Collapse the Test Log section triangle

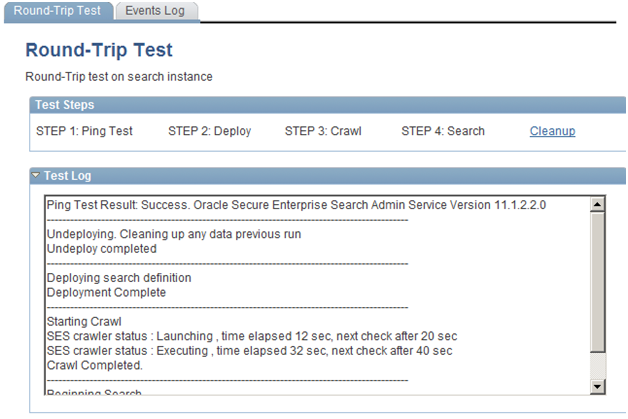click(x=36, y=175)
